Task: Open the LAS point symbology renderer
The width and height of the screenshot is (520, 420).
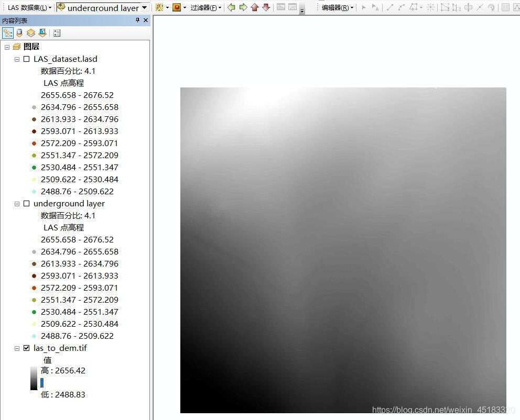Action: (159, 7)
